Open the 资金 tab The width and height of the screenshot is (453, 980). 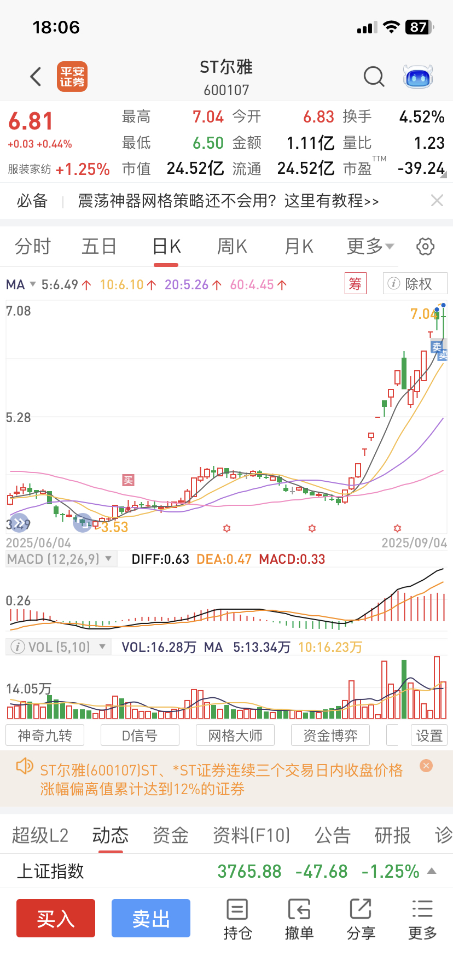171,835
